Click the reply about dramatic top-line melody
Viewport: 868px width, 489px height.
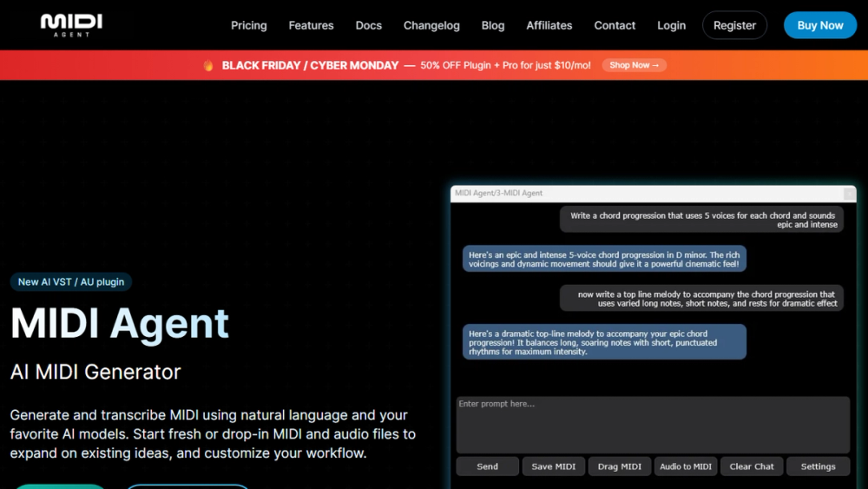[604, 342]
